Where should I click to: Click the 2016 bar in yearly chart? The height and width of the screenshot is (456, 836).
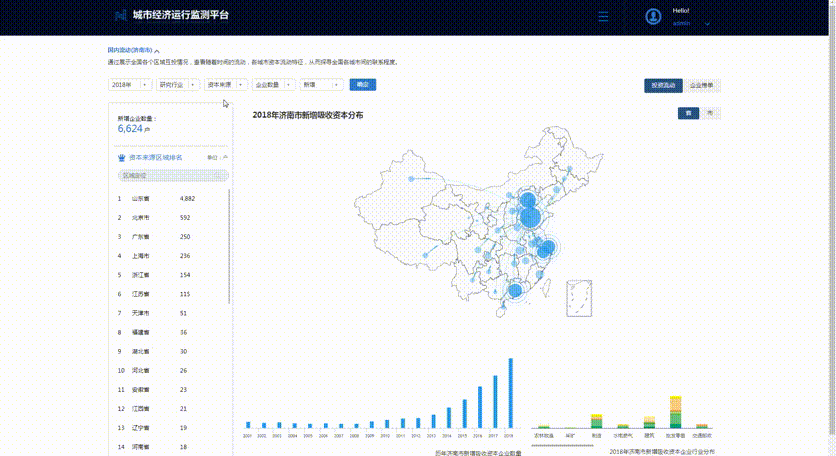point(480,407)
